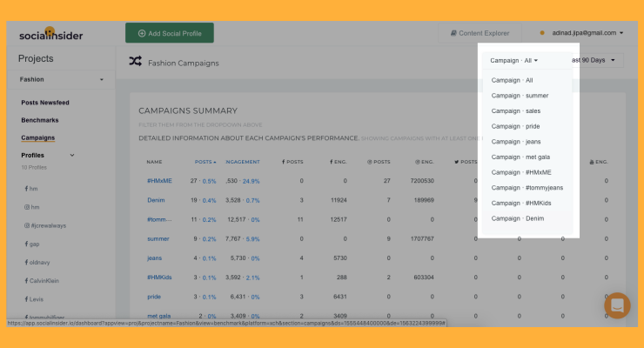The width and height of the screenshot is (644, 348).
Task: Sort table by ENGAGEMENT column
Action: click(243, 162)
